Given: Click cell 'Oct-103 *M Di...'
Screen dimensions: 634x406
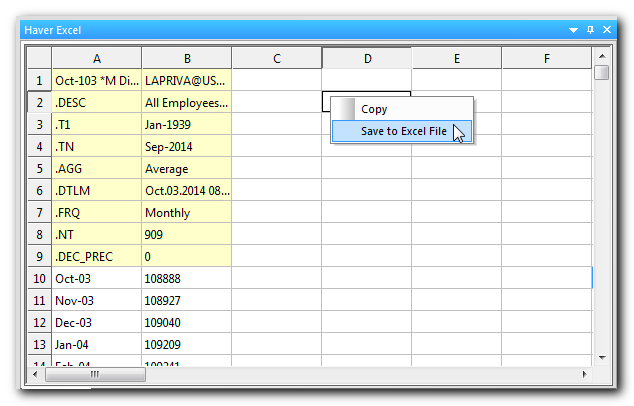Looking at the screenshot, I should point(97,80).
